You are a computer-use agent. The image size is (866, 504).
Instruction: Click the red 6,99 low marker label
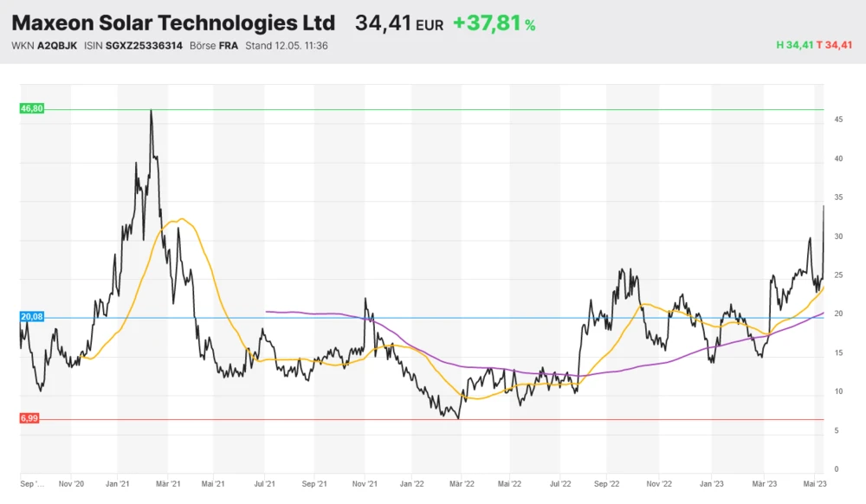click(x=29, y=418)
